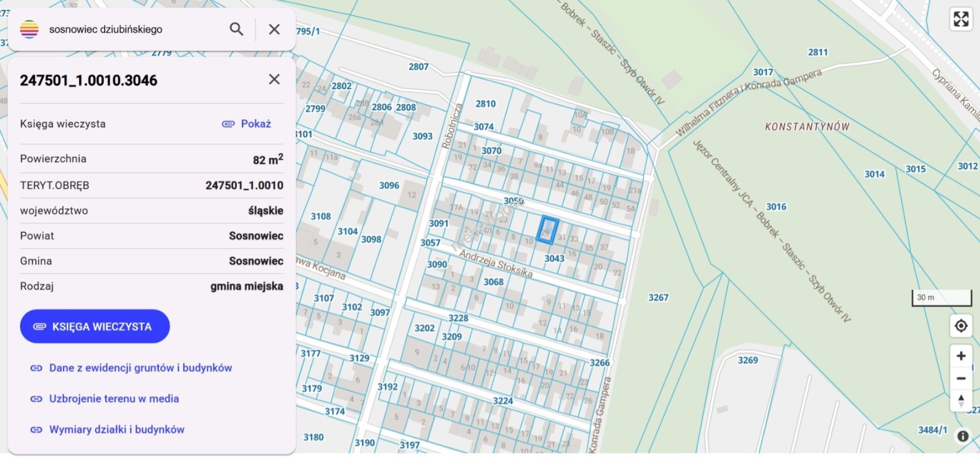Click parcel 3096 on the map

[388, 186]
